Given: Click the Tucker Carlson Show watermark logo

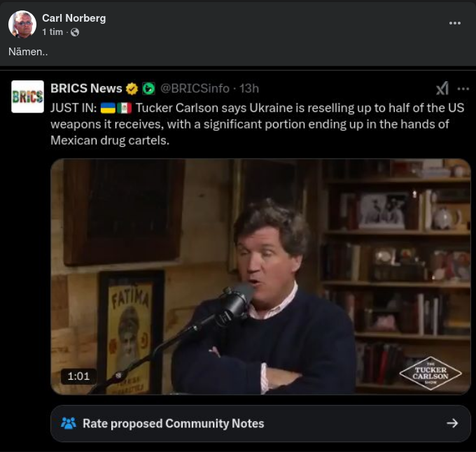Looking at the screenshot, I should [x=430, y=374].
